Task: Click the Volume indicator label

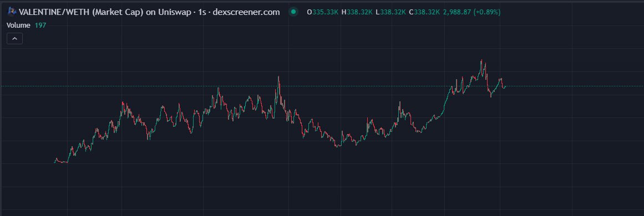Action: [x=18, y=25]
